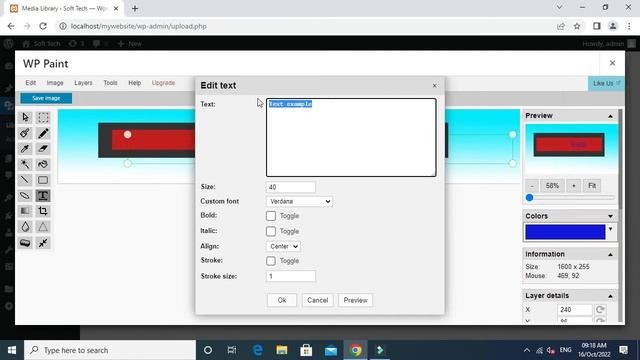Image resolution: width=640 pixels, height=360 pixels.
Task: Select the Magic Wand tool
Action: click(25, 164)
